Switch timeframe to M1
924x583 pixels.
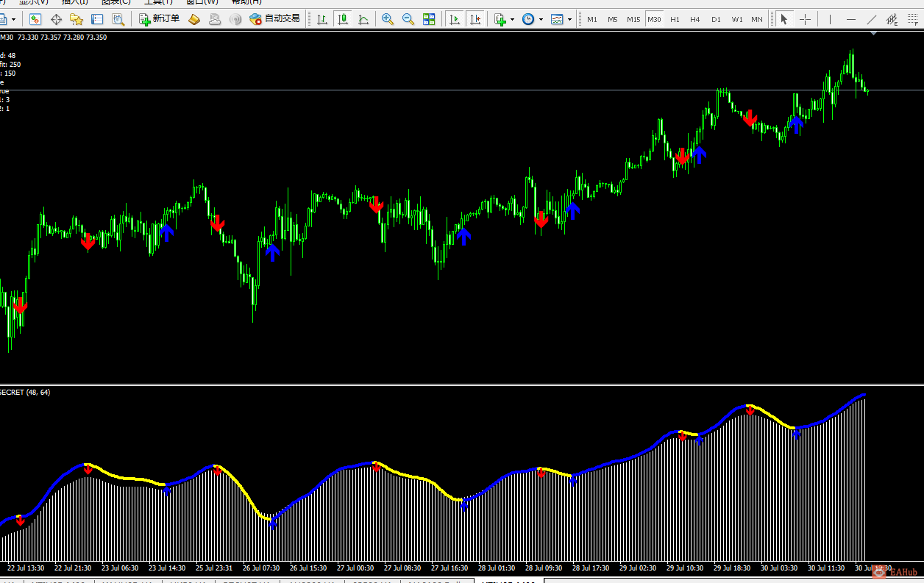[x=592, y=19]
